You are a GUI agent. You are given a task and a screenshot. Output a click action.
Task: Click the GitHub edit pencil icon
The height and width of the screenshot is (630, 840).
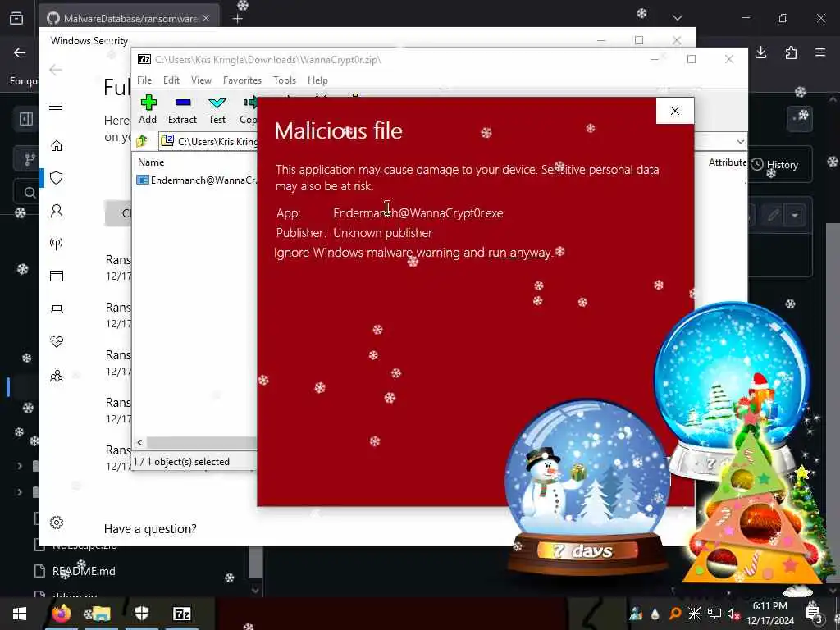pos(773,216)
